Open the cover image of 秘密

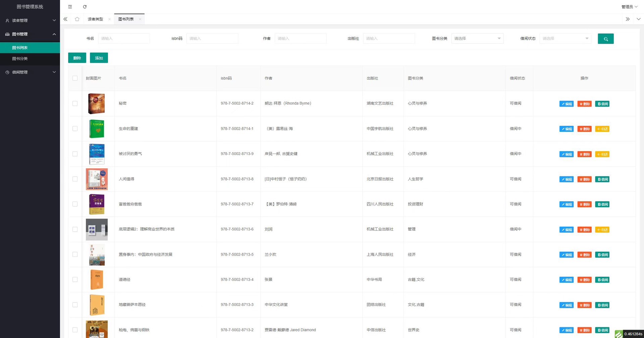97,104
